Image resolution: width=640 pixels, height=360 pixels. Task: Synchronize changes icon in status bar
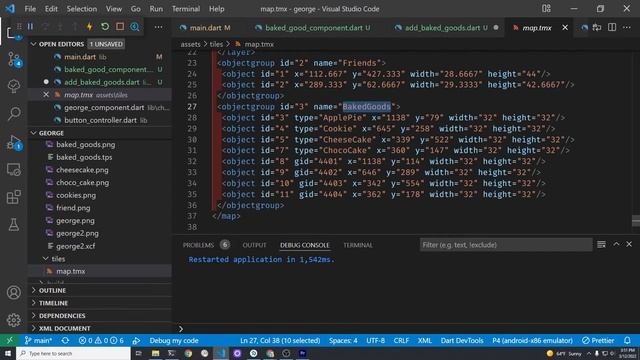(x=65, y=340)
